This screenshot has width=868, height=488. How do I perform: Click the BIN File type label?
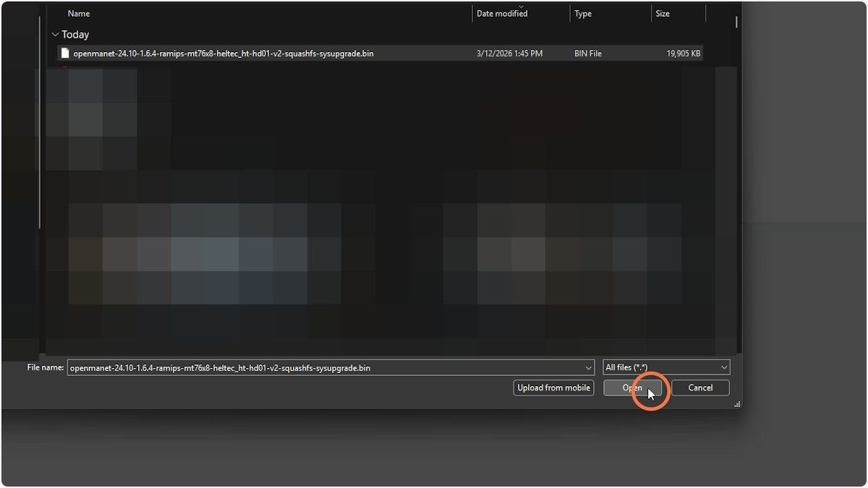coord(587,52)
